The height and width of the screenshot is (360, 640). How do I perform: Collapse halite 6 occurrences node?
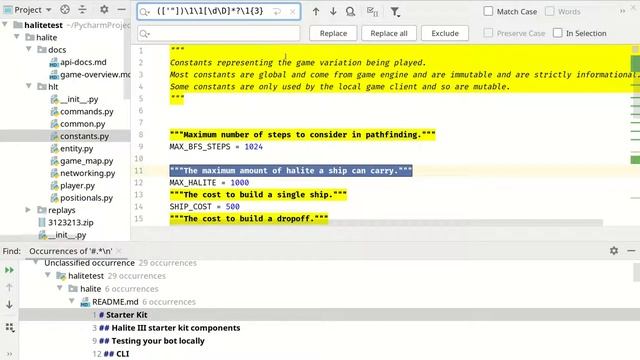pos(60,289)
